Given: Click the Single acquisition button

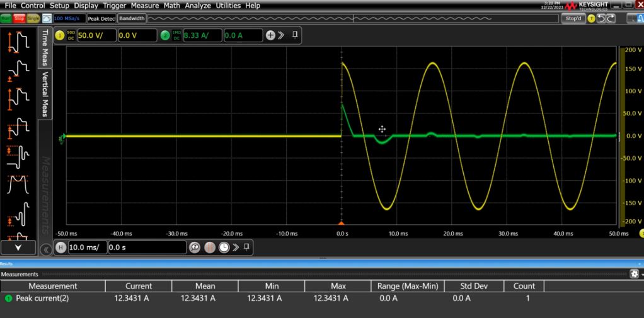Looking at the screenshot, I should coord(33,18).
